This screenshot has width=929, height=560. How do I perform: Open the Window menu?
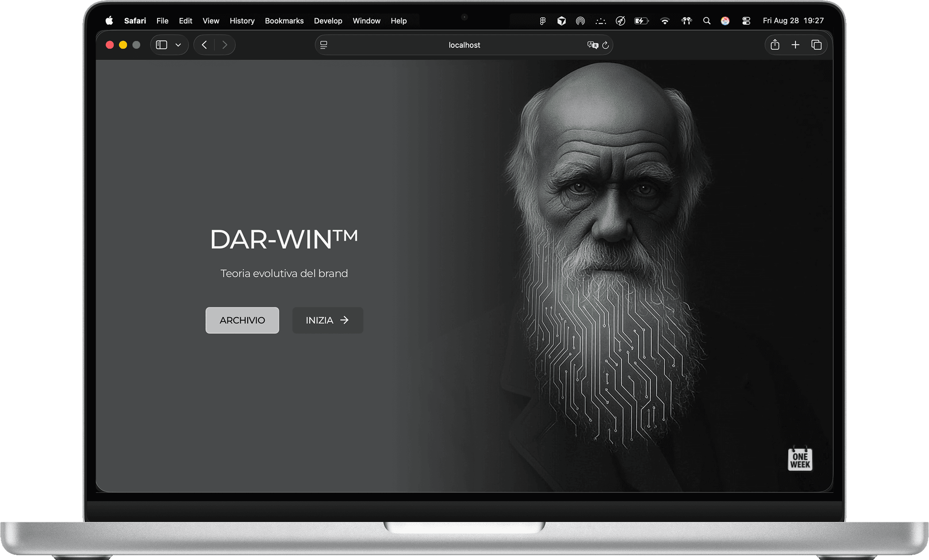pos(366,21)
